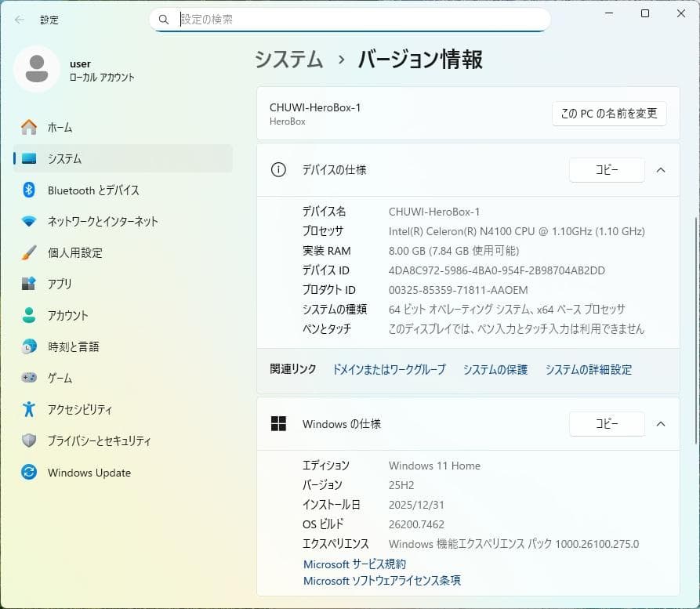This screenshot has width=700, height=609.
Task: Open ドメインまたはワークグループ link
Action: pos(390,369)
